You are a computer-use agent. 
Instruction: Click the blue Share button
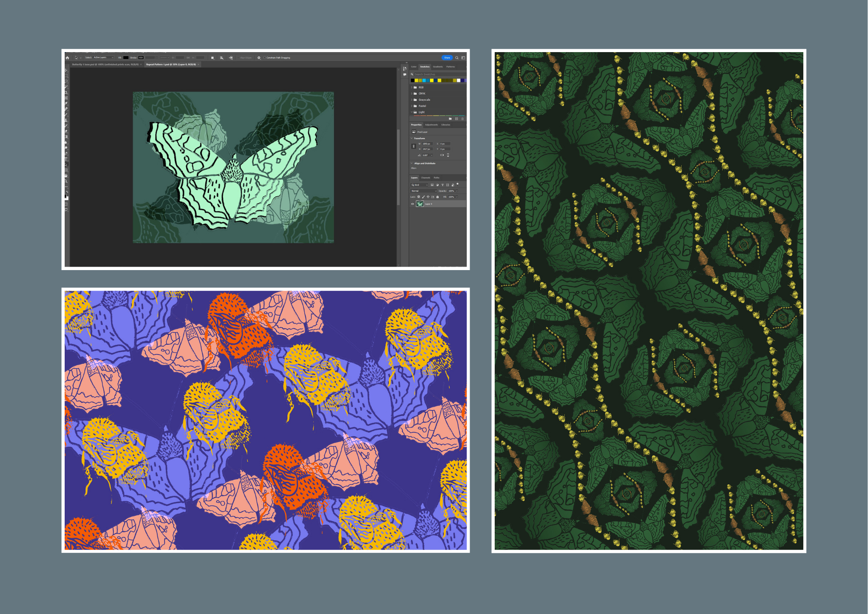(x=447, y=58)
